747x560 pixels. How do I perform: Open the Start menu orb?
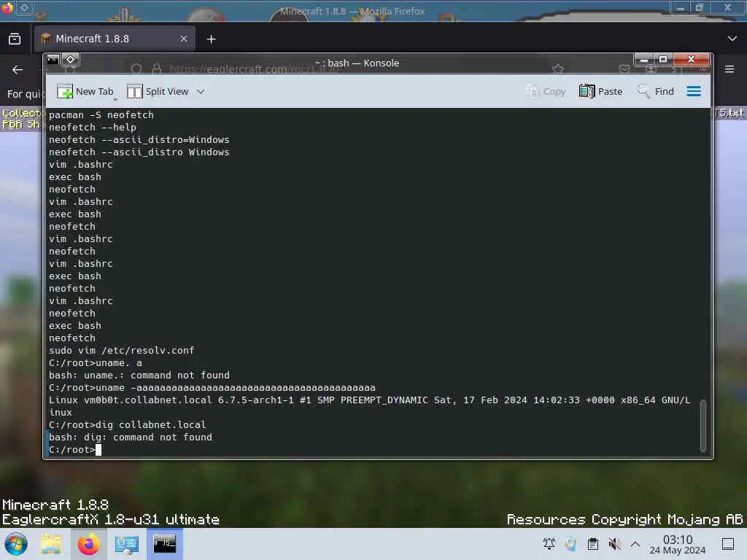tap(16, 544)
